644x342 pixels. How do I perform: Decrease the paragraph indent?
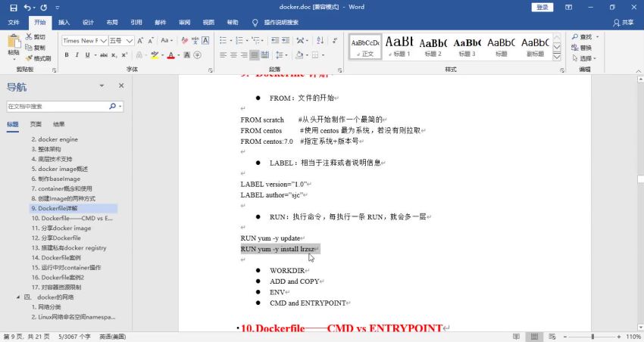tap(275, 41)
